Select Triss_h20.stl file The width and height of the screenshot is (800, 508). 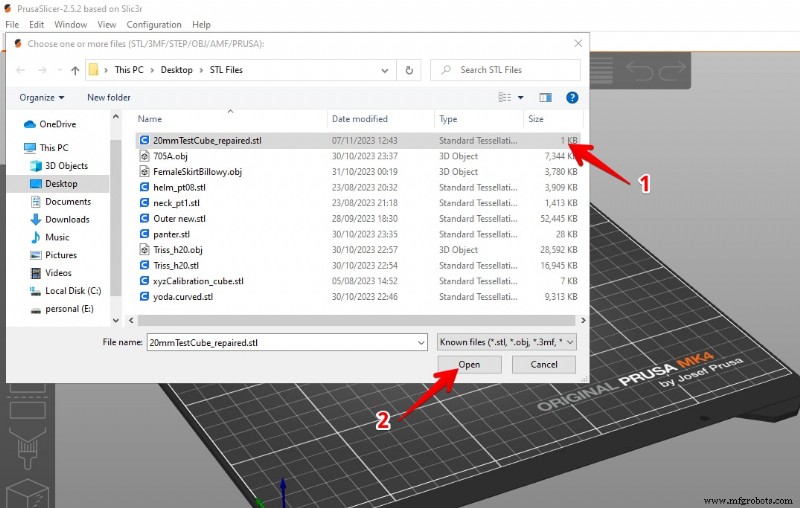point(358,265)
